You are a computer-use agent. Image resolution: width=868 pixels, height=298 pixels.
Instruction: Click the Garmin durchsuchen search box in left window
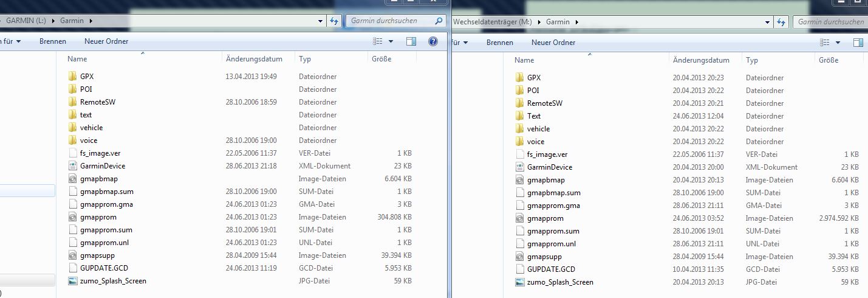coord(396,21)
